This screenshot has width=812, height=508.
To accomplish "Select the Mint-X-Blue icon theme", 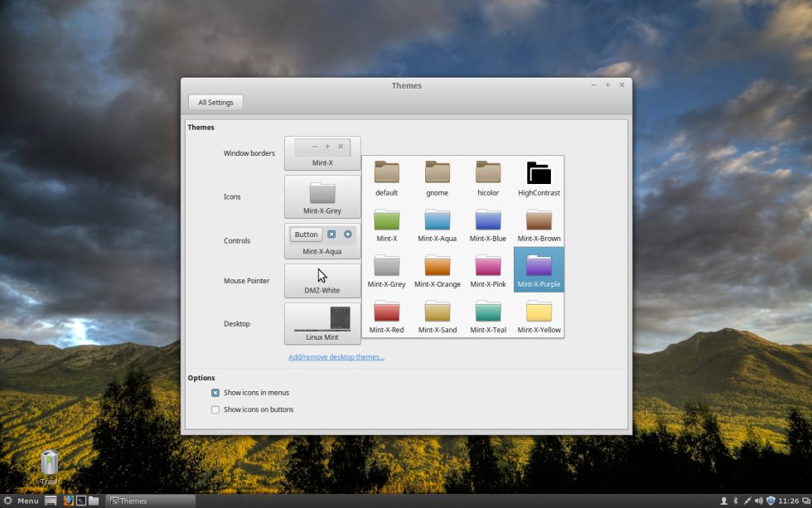I will [488, 224].
